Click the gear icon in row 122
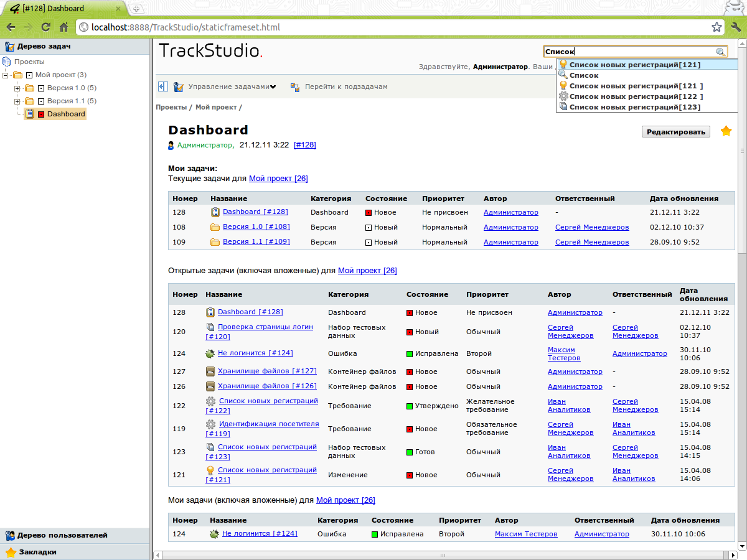Screen dimensions: 747x560 tap(211, 401)
